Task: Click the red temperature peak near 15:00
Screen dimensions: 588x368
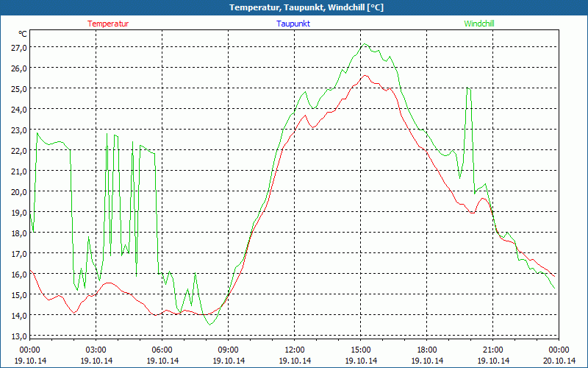Action: [x=365, y=76]
